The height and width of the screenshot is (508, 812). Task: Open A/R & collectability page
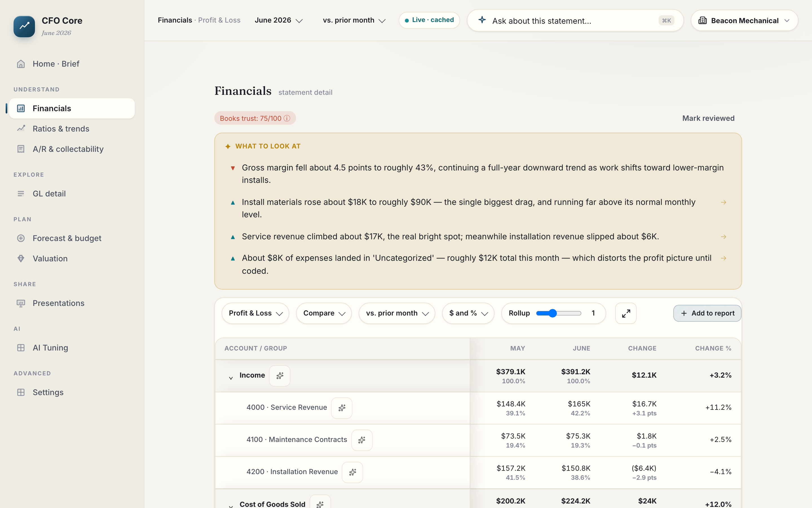(72, 149)
